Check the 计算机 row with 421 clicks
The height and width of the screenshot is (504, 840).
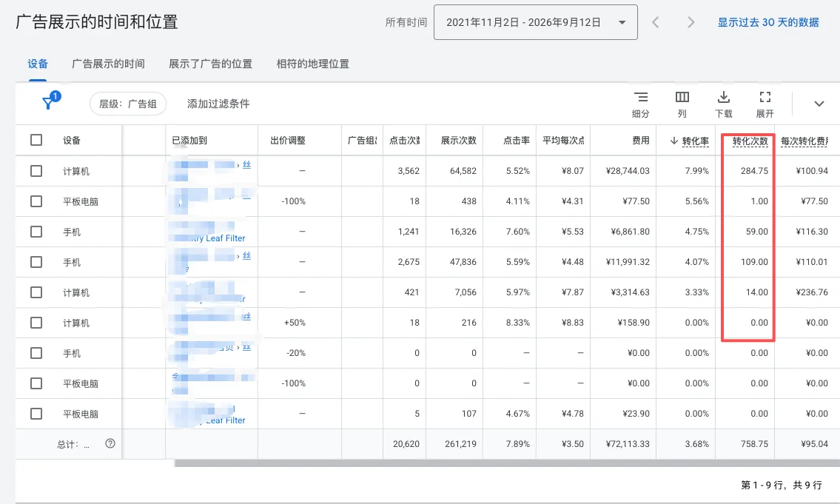tap(36, 292)
